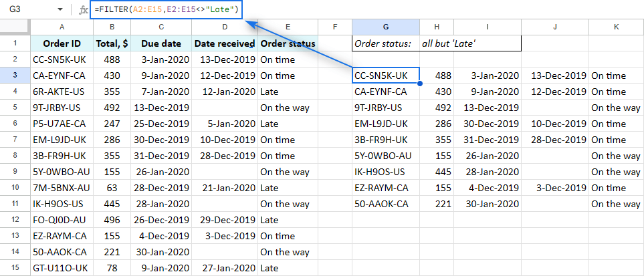Select column F header
Image resolution: width=644 pixels, height=276 pixels.
[335, 27]
